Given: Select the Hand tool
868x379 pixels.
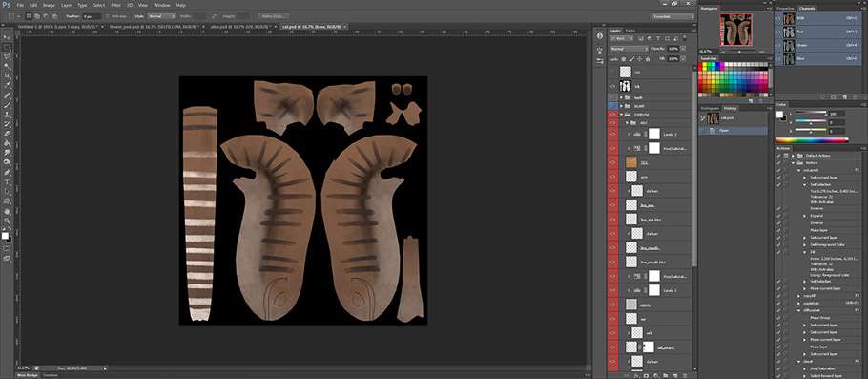Looking at the screenshot, I should click(x=8, y=211).
